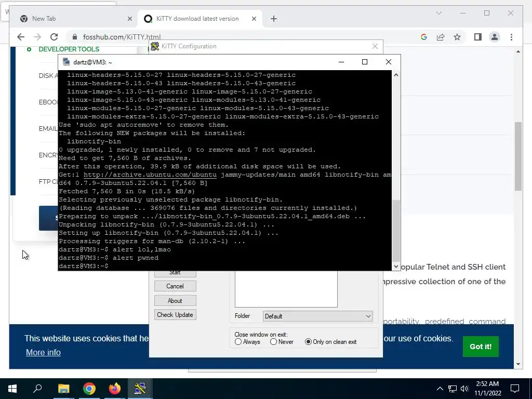The width and height of the screenshot is (532, 399).
Task: Accept cookies with Got it! button
Action: tap(481, 347)
